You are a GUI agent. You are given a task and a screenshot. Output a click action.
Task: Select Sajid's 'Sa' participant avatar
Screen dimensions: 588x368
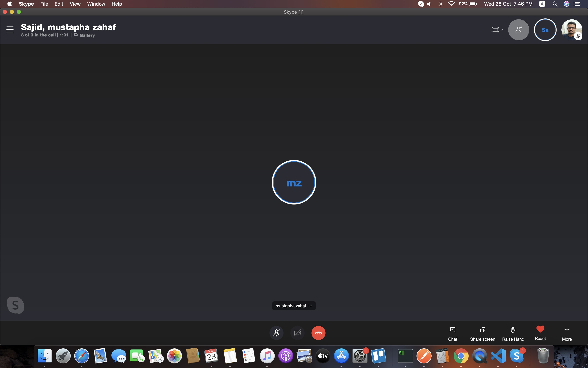[x=545, y=30]
